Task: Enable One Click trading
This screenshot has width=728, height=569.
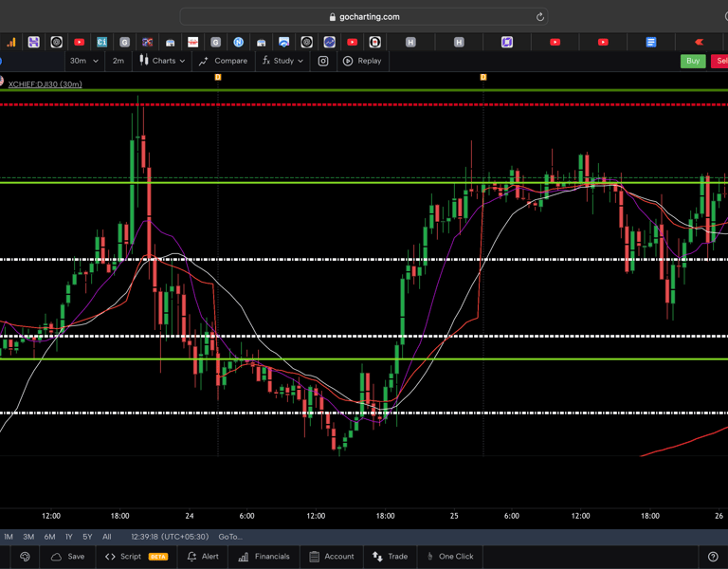Action: tap(450, 557)
